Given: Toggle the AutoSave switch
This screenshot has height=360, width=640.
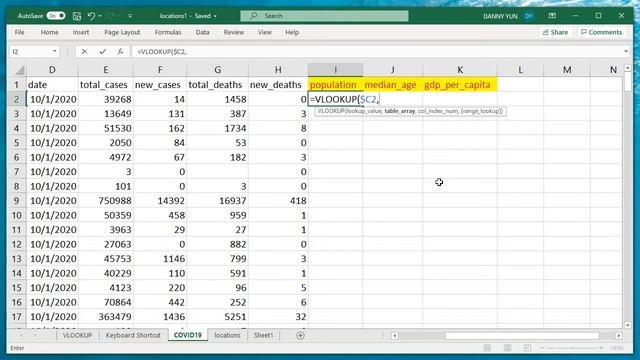Looking at the screenshot, I should point(56,16).
